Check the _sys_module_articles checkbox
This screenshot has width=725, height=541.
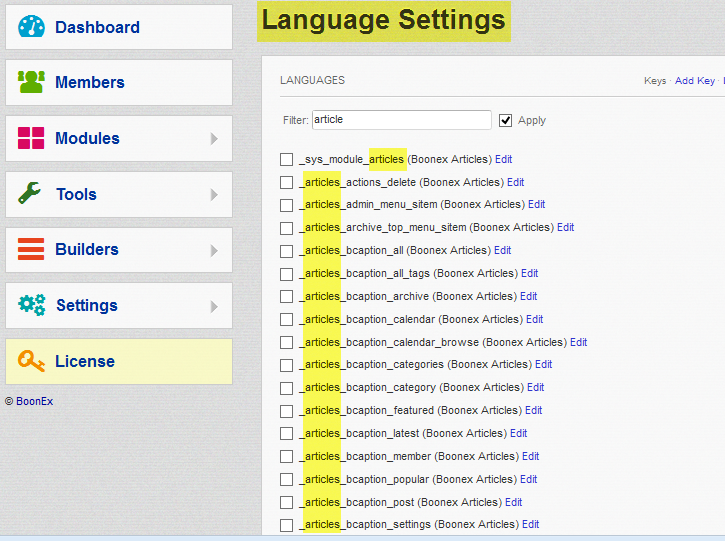point(287,159)
